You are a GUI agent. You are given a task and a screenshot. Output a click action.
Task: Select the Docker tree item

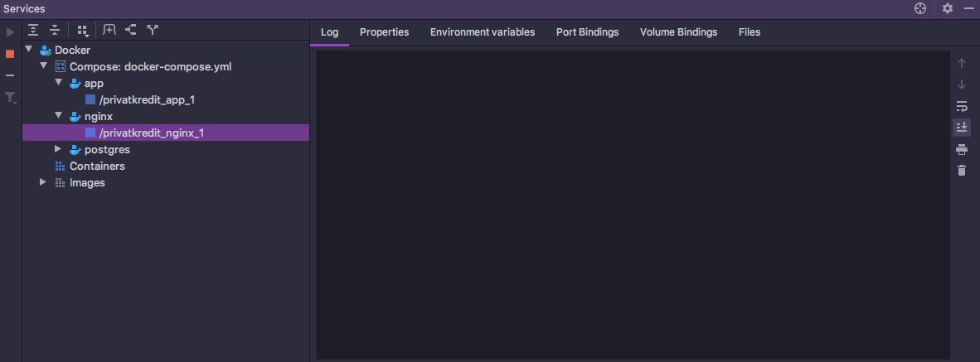tap(72, 50)
